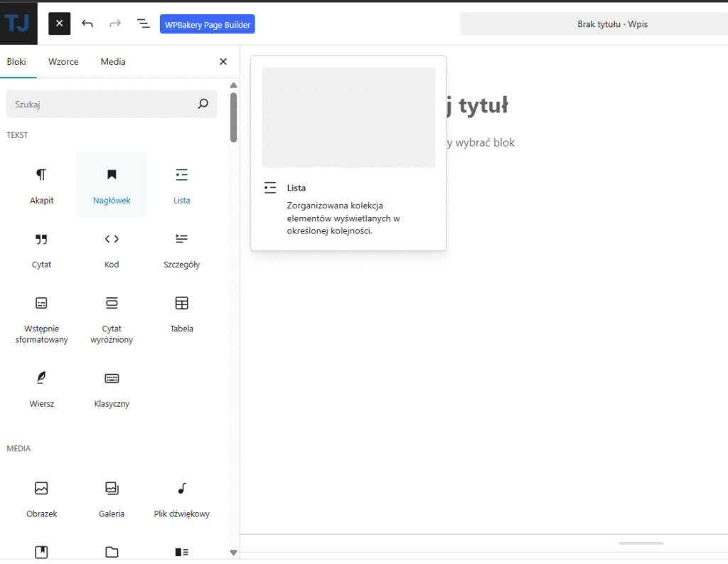Image resolution: width=728 pixels, height=564 pixels.
Task: Insert the Cytat quote block
Action: (41, 249)
